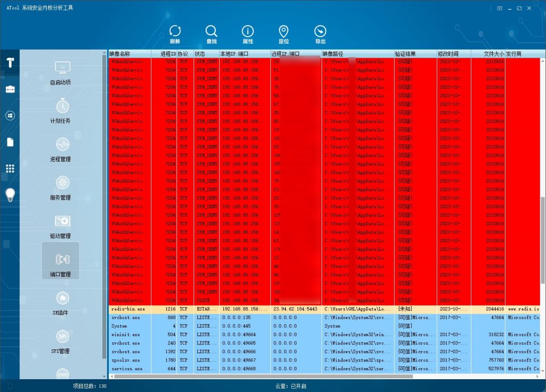This screenshot has height=392, width=546.
Task: Click sidebar scroll down arrow
Action: point(104,377)
